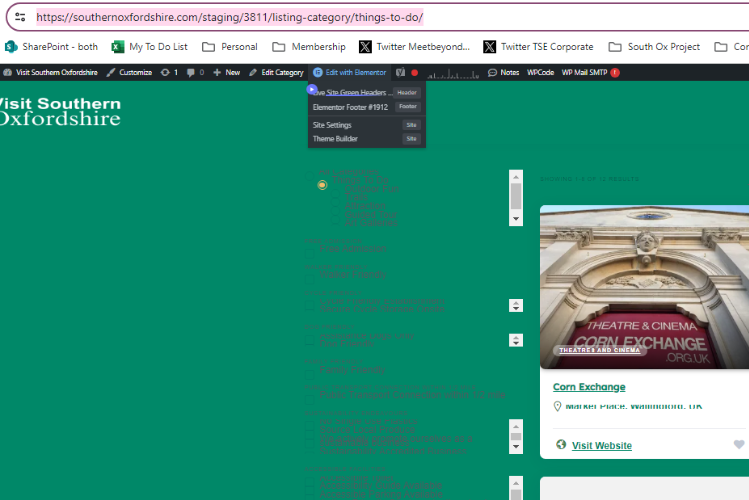Open Corn Exchange listing photo
Image resolution: width=749 pixels, height=500 pixels.
[644, 287]
